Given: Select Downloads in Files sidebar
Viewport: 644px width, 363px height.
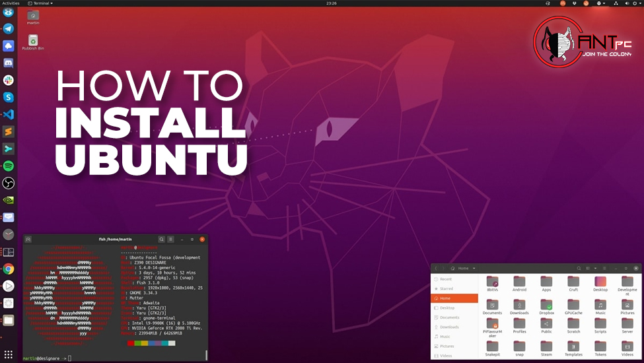Looking at the screenshot, I should click(454, 327).
